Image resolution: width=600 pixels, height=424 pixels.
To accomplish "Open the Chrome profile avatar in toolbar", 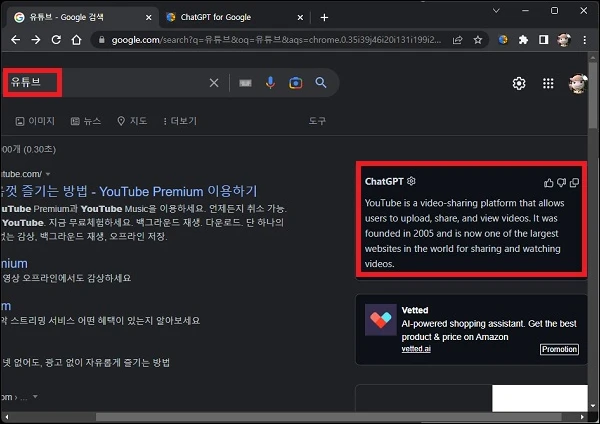I will (x=564, y=40).
